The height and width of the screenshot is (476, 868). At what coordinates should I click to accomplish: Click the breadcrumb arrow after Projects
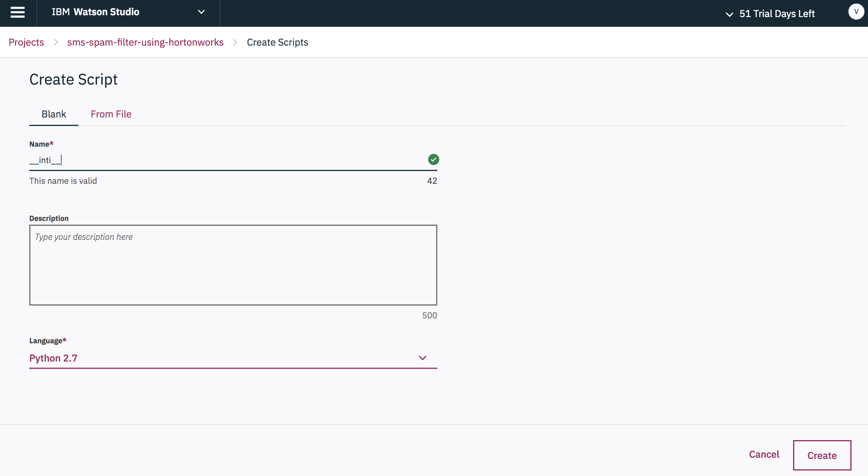[56, 42]
